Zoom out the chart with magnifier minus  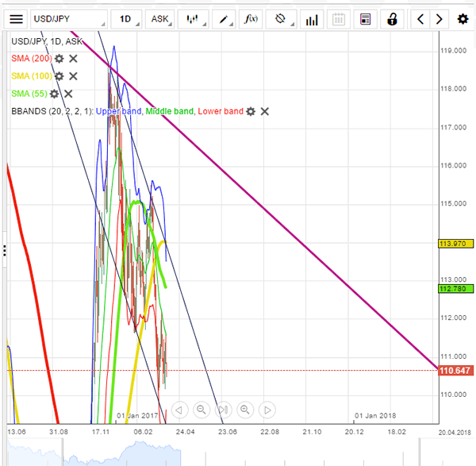click(x=202, y=410)
